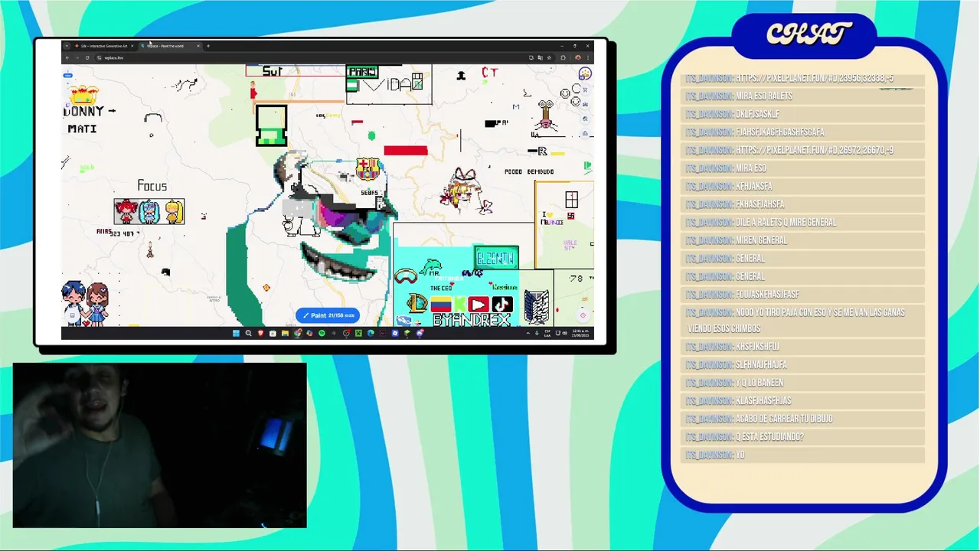980x551 pixels.
Task: Open Spotify from the taskbar
Action: pos(322,333)
